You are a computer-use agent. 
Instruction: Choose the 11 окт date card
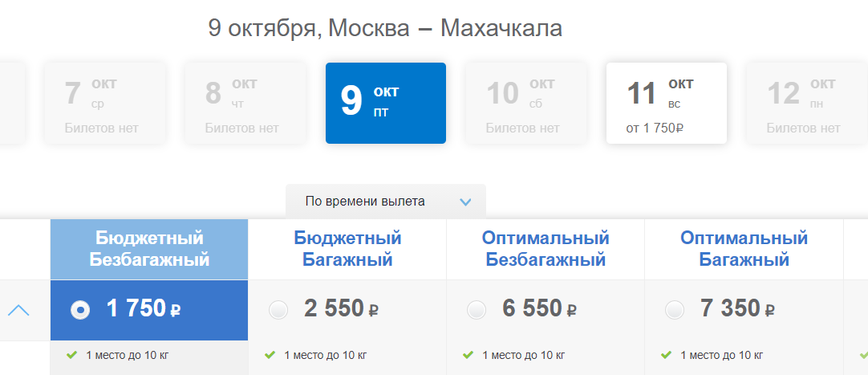[667, 103]
